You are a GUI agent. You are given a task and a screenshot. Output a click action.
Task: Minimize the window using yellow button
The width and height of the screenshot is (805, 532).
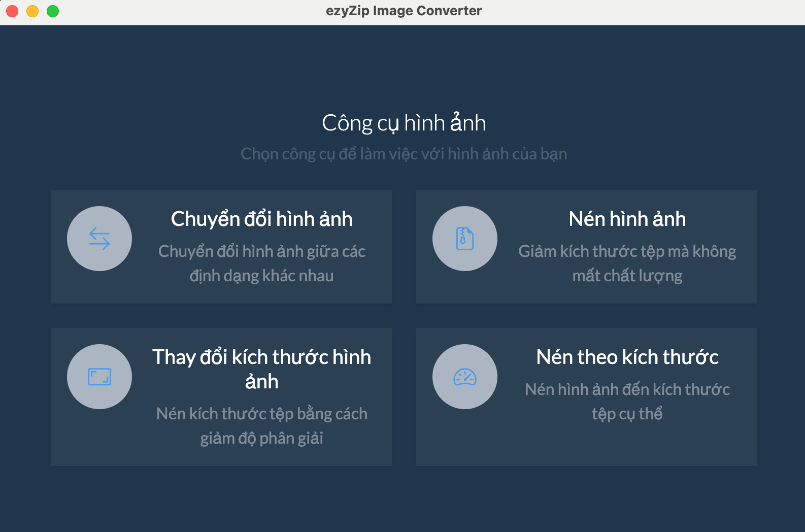pos(32,11)
